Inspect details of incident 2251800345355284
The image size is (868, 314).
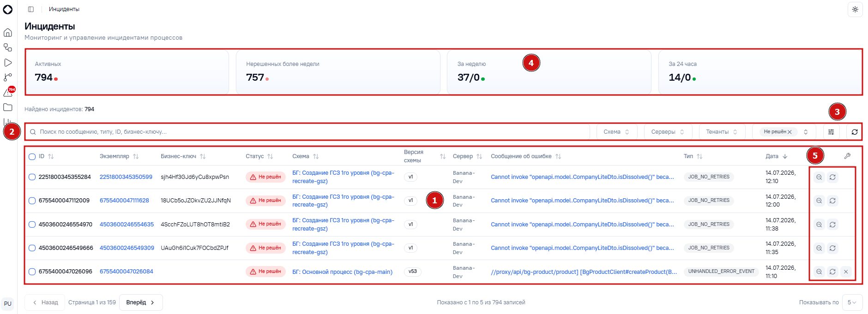[x=819, y=177]
